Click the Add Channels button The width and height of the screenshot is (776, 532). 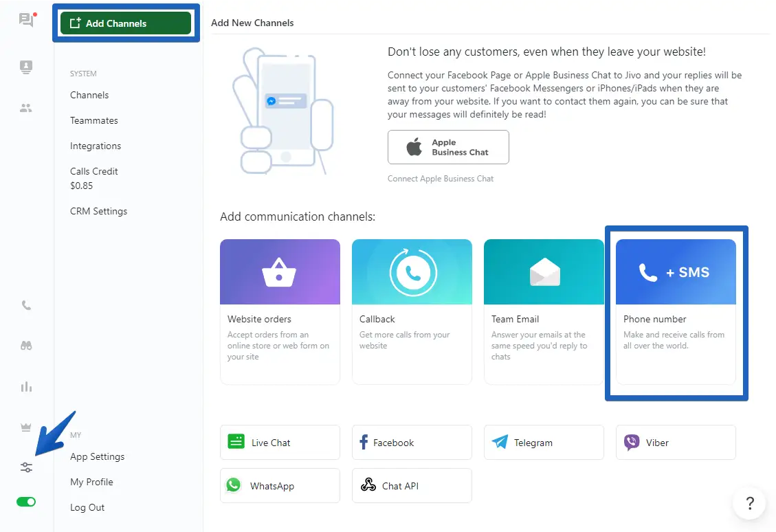[x=126, y=23]
